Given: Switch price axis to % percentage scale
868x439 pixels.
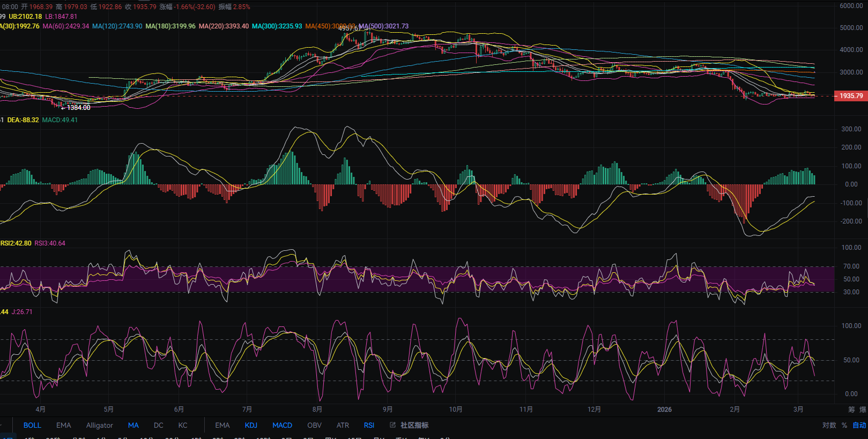Looking at the screenshot, I should 844,425.
